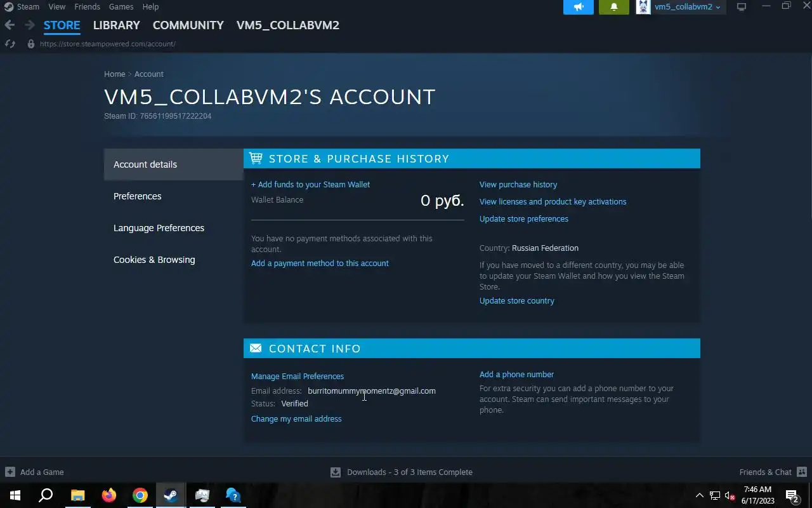
Task: Select Account details in the sidebar
Action: (x=174, y=164)
